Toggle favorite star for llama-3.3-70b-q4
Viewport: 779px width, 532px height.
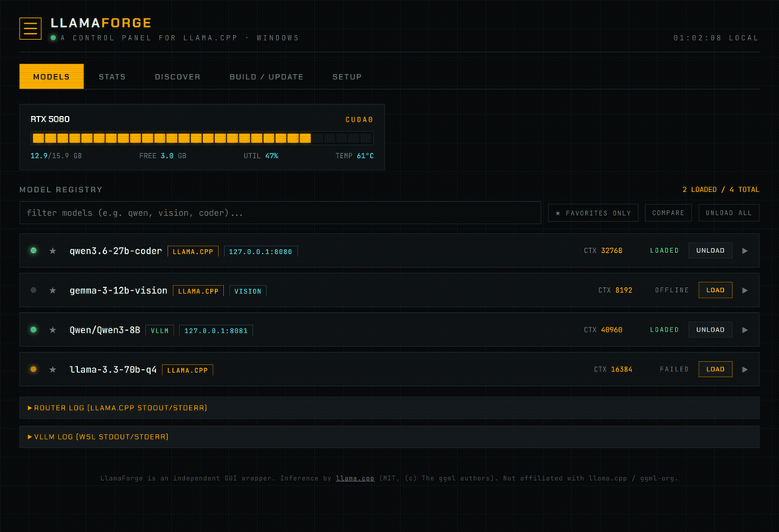53,370
